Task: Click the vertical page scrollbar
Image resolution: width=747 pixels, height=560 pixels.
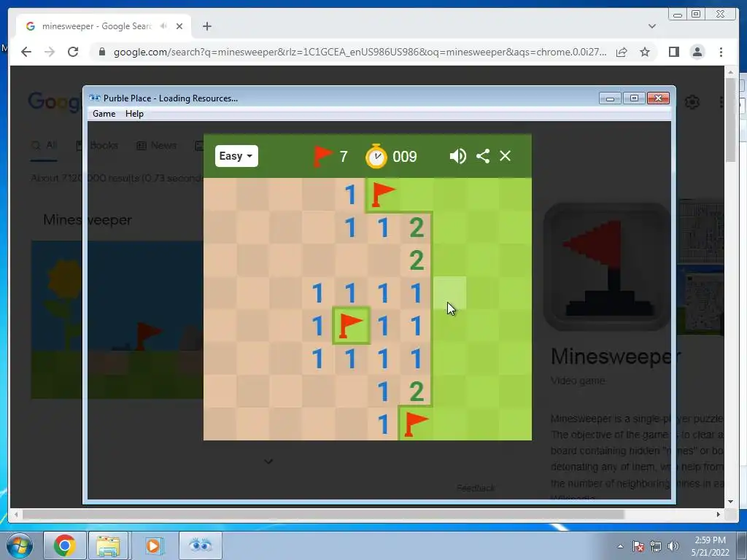Action: tap(730, 120)
